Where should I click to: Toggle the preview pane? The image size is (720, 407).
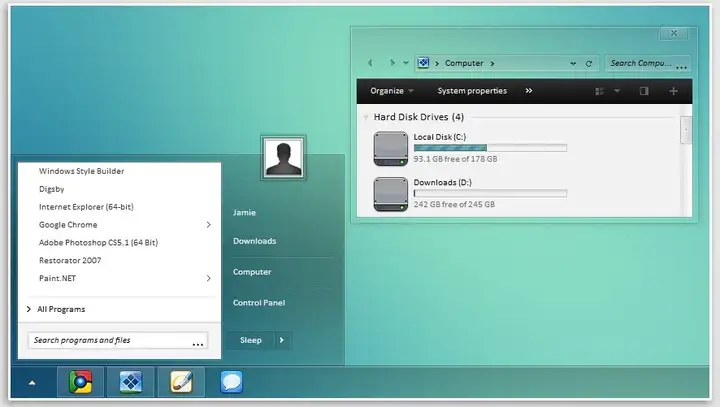point(644,91)
